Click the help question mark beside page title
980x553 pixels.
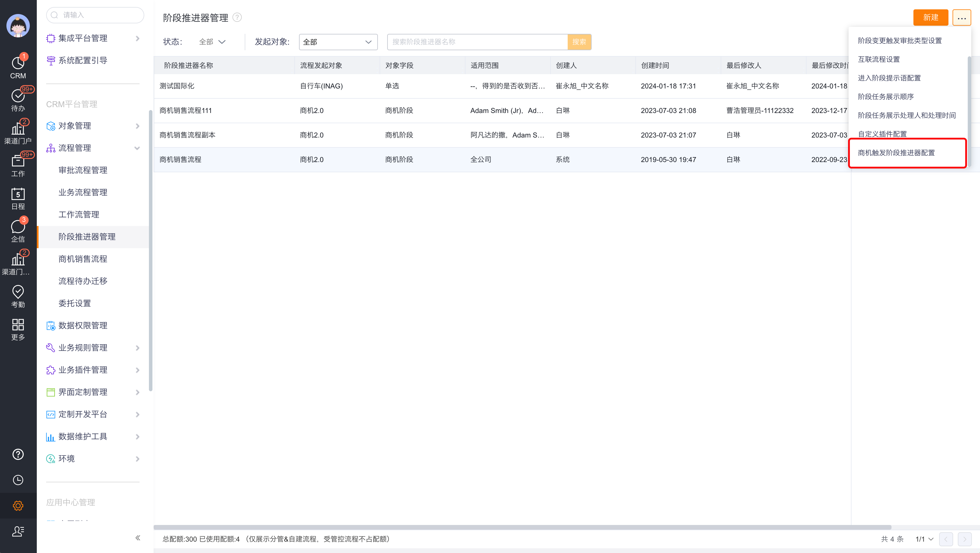(237, 18)
